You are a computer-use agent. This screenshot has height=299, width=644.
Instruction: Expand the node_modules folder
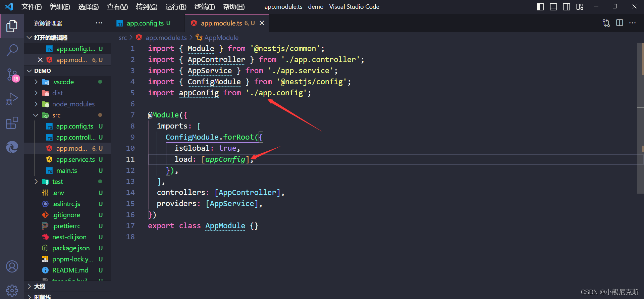(67, 104)
